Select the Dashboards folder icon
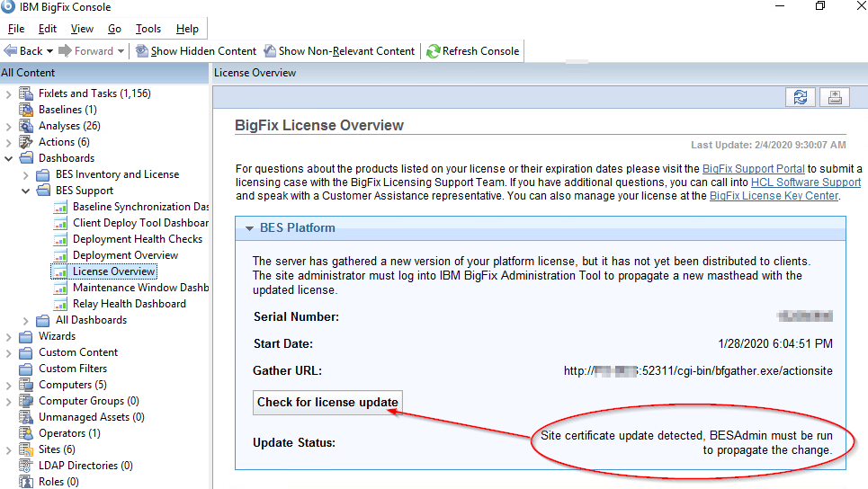This screenshot has width=868, height=489. click(x=26, y=158)
